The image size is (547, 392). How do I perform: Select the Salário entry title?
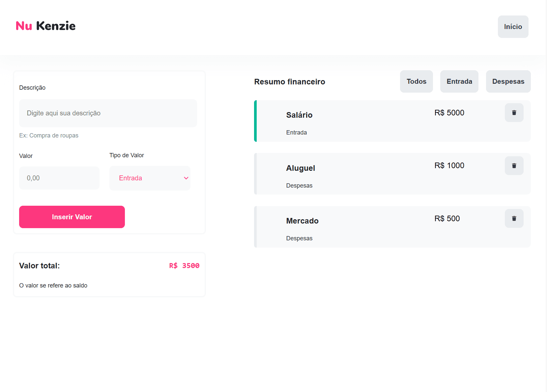pyautogui.click(x=299, y=115)
